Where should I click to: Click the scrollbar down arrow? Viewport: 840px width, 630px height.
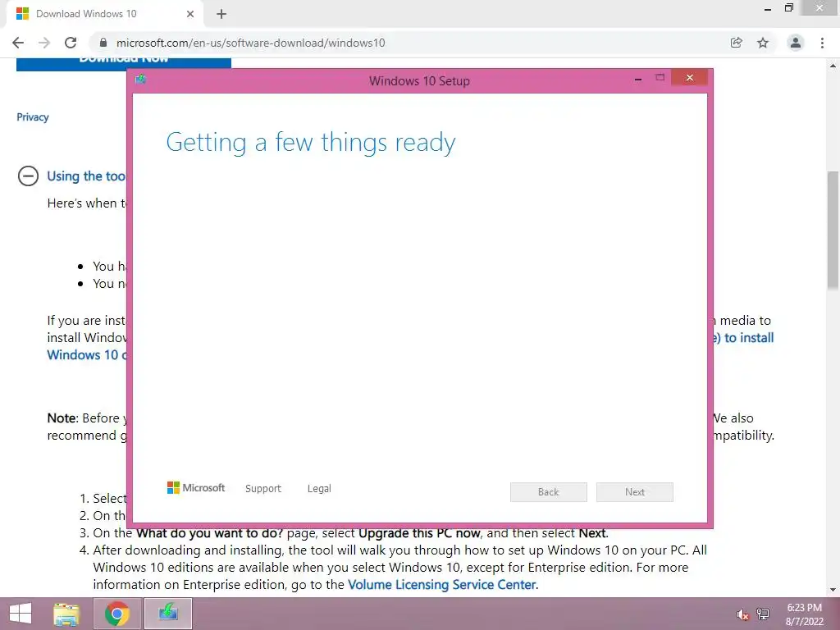click(x=833, y=590)
